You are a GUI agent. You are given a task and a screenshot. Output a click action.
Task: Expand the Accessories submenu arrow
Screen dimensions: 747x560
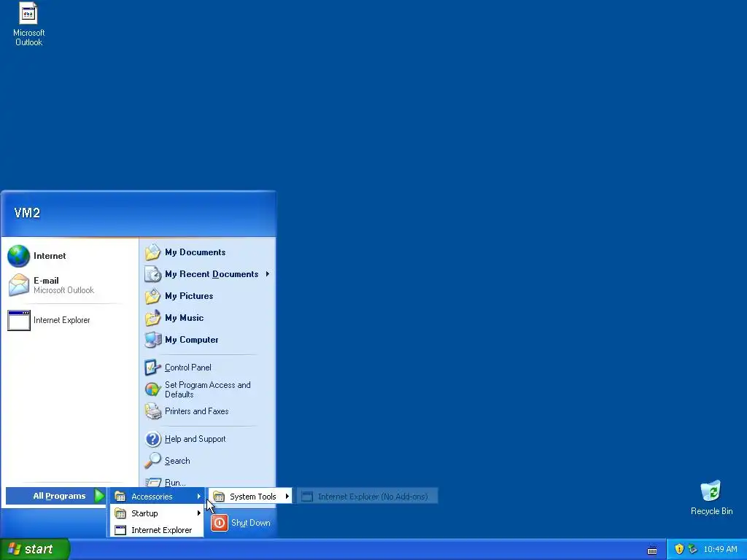coord(198,497)
